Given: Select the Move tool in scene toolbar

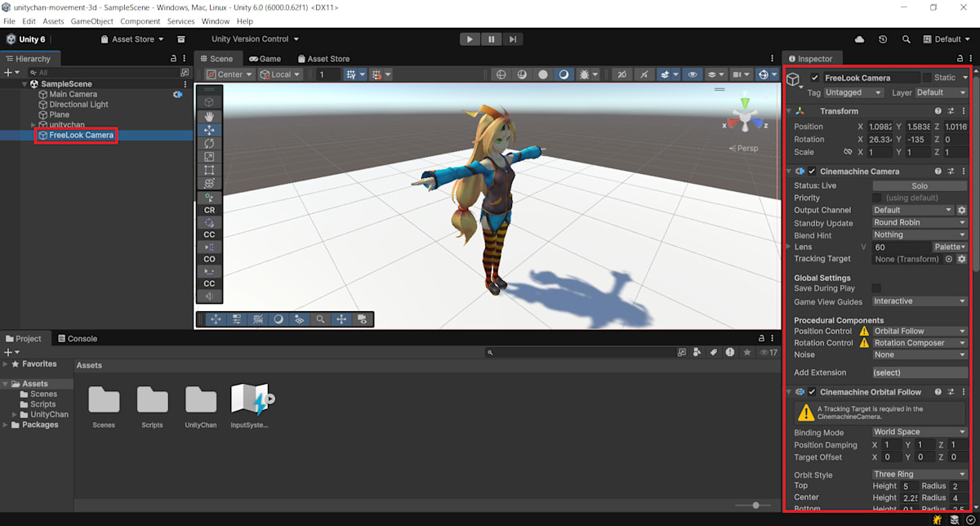Looking at the screenshot, I should 209,130.
